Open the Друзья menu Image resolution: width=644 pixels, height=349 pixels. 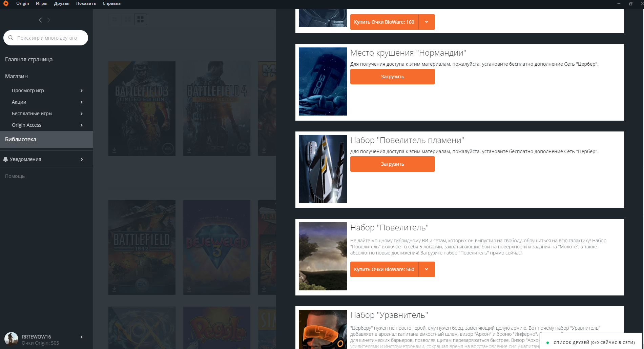coord(62,3)
